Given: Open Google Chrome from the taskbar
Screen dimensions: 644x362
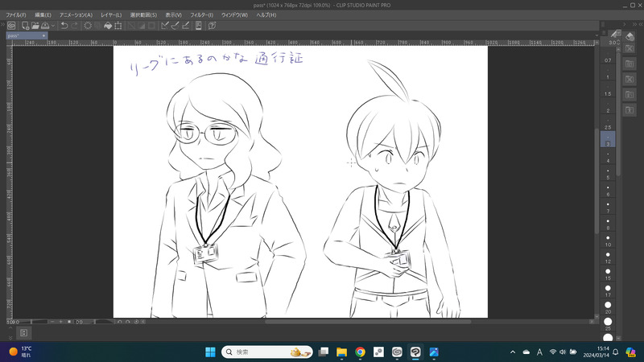Looking at the screenshot, I should click(x=360, y=352).
